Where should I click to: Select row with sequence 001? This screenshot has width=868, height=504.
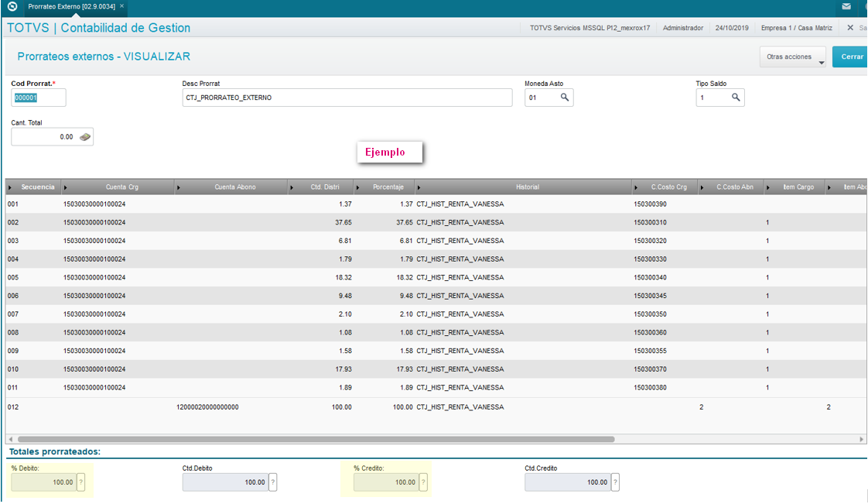[436, 204]
